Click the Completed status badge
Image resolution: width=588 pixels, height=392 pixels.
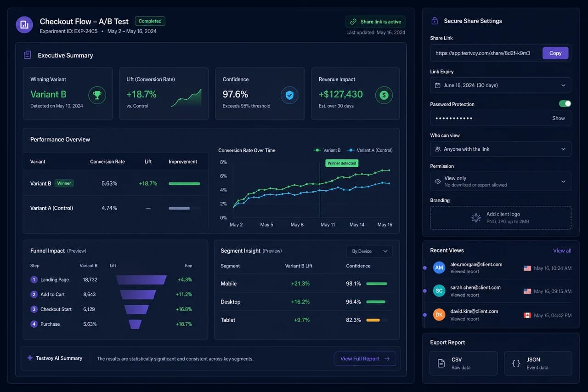(x=150, y=21)
